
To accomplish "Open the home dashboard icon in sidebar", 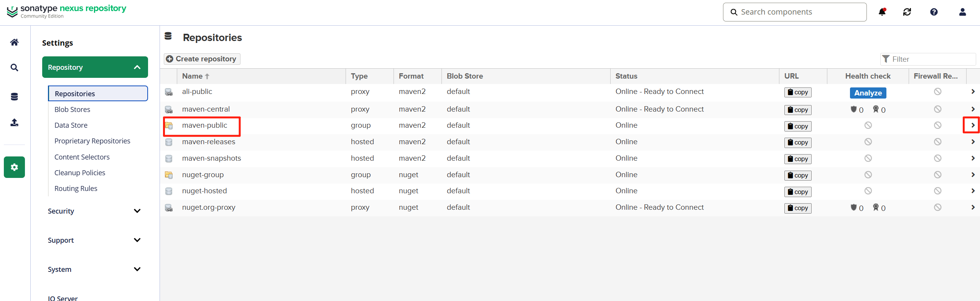I will point(14,42).
